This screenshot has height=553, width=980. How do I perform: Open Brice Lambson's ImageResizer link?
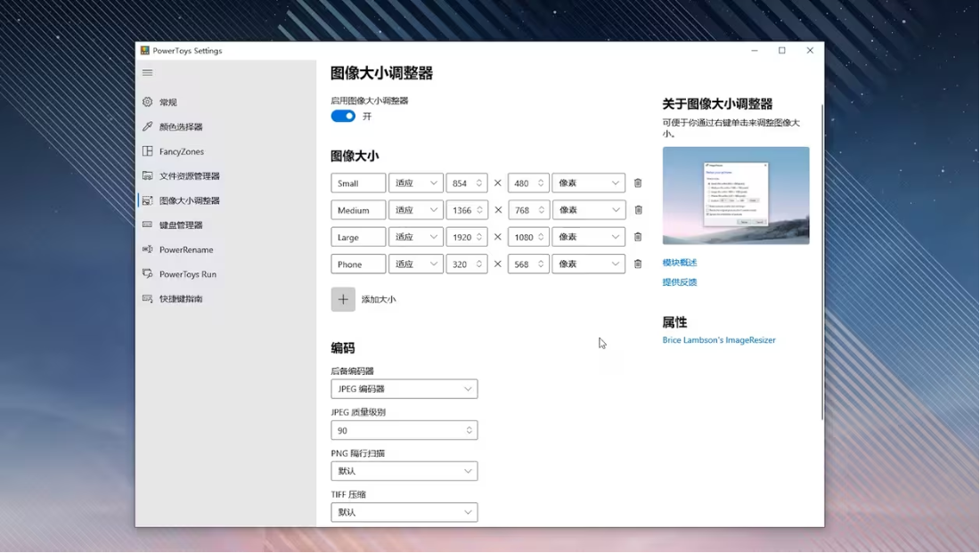tap(719, 340)
